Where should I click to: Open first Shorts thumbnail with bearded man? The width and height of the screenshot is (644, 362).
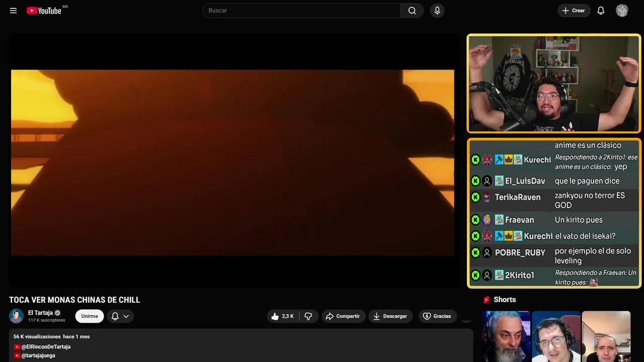[x=506, y=336]
